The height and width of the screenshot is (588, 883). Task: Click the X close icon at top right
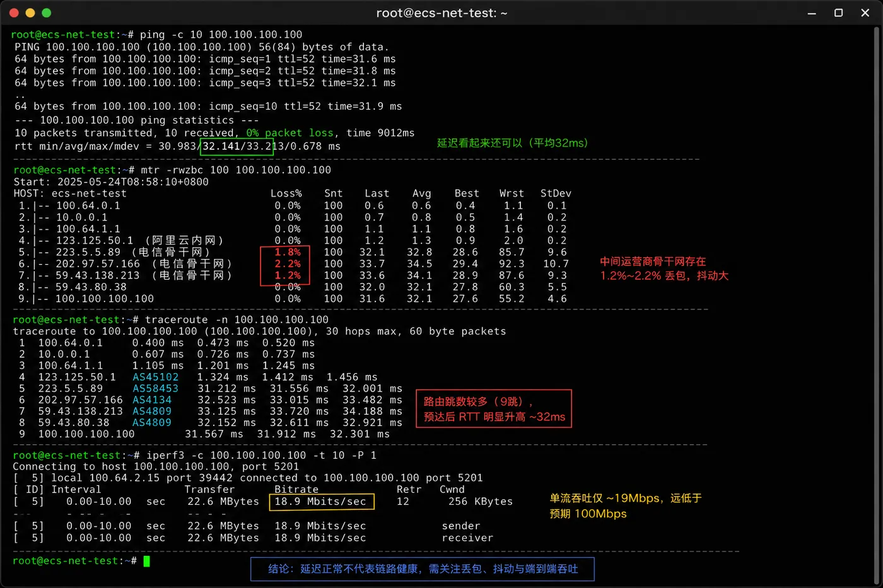pos(865,13)
